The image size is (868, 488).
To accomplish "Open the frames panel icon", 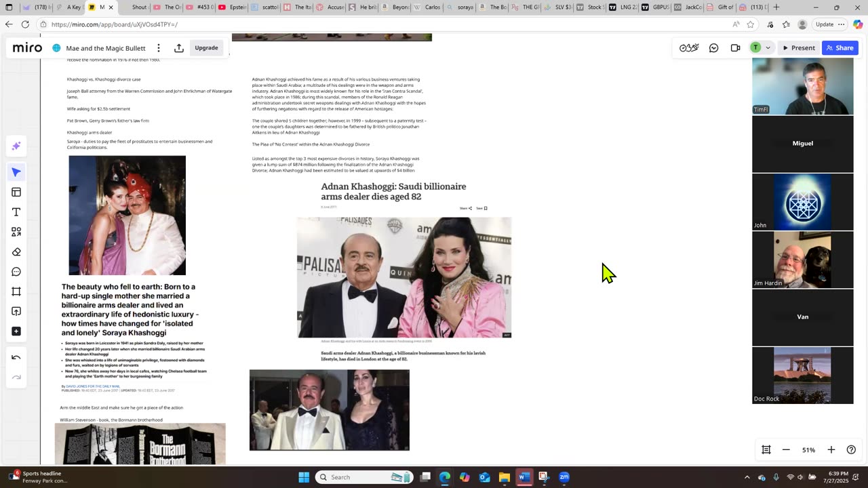I will coord(766,449).
